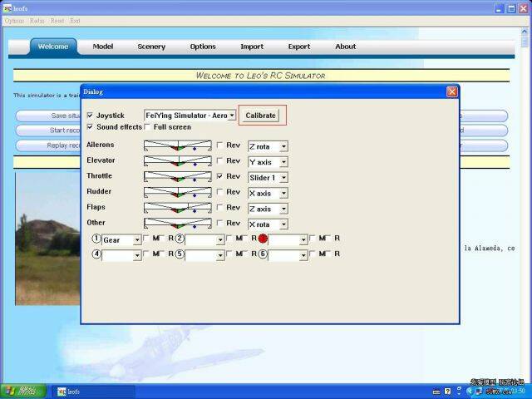The image size is (532, 399).
Task: Open Flaps axis dropdown showing Z axis
Action: (268, 209)
